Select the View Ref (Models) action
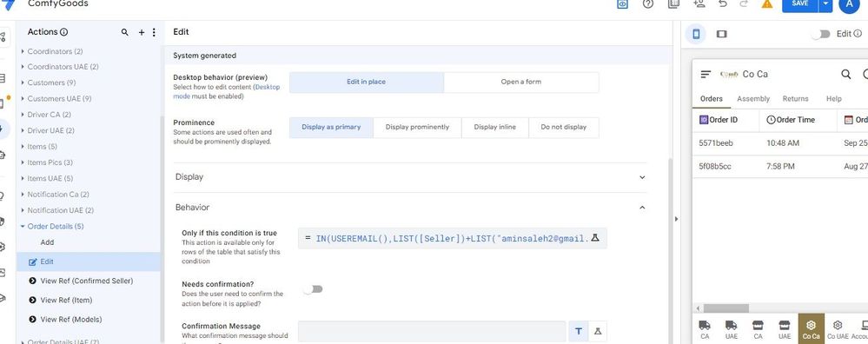The width and height of the screenshot is (868, 344). pyautogui.click(x=71, y=320)
